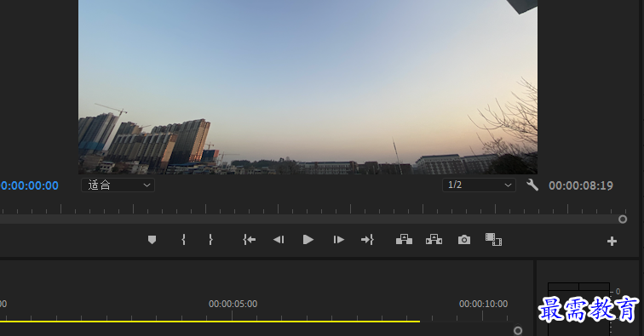
Task: Mark Out point with right brace icon
Action: tap(210, 240)
